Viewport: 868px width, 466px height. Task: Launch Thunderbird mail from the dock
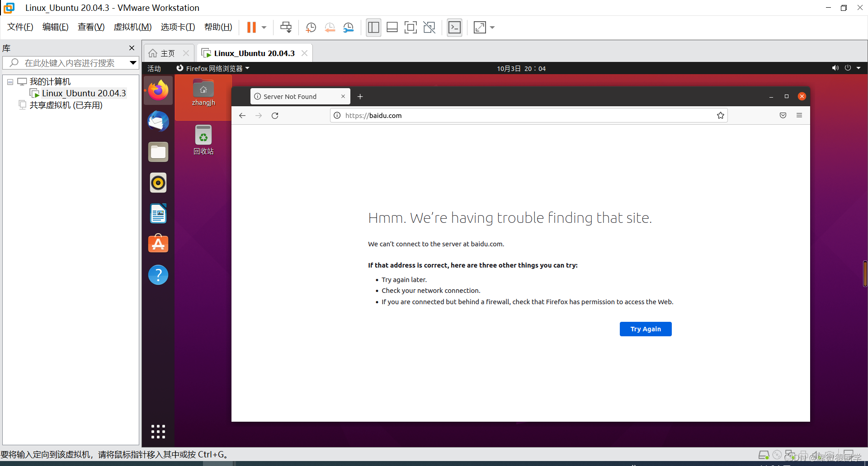[158, 121]
